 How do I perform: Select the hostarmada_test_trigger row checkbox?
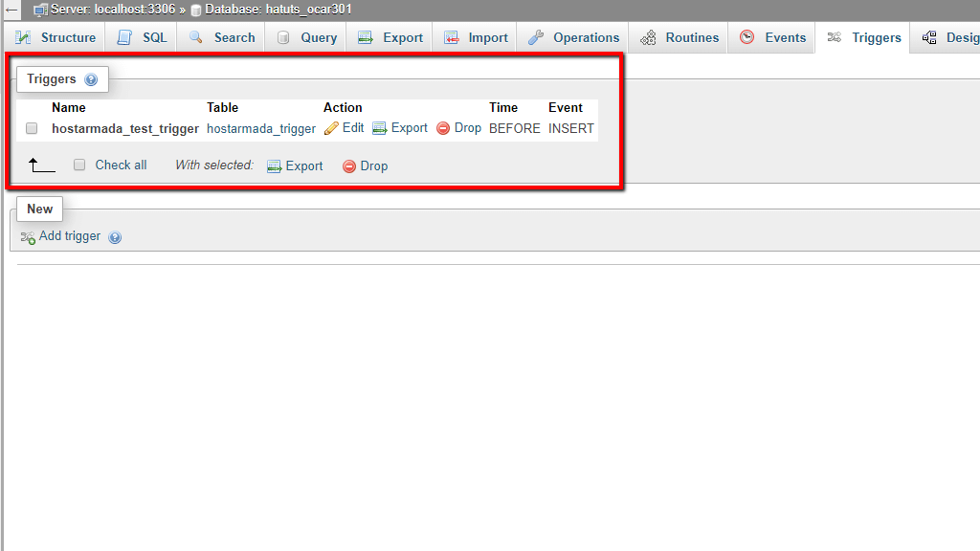tap(30, 127)
